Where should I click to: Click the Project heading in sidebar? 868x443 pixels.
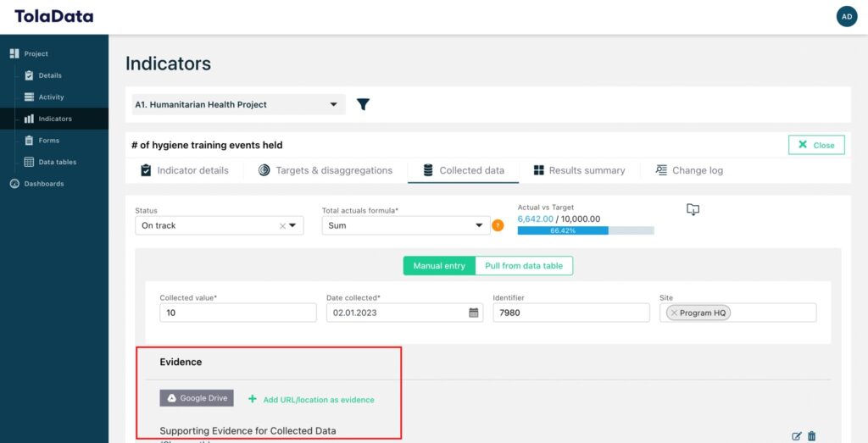point(36,53)
